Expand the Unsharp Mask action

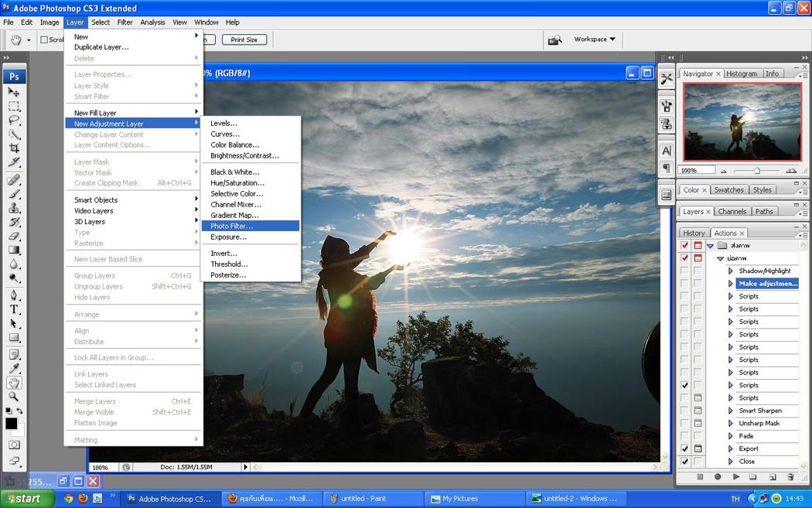(730, 424)
